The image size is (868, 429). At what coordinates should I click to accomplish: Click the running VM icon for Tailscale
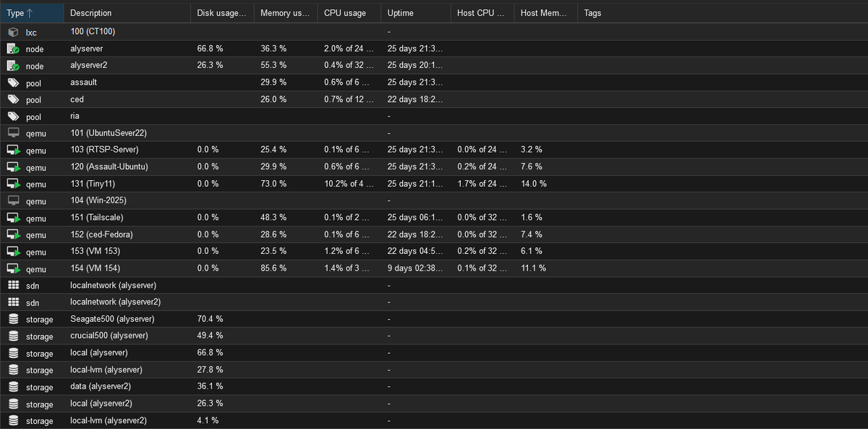point(13,218)
